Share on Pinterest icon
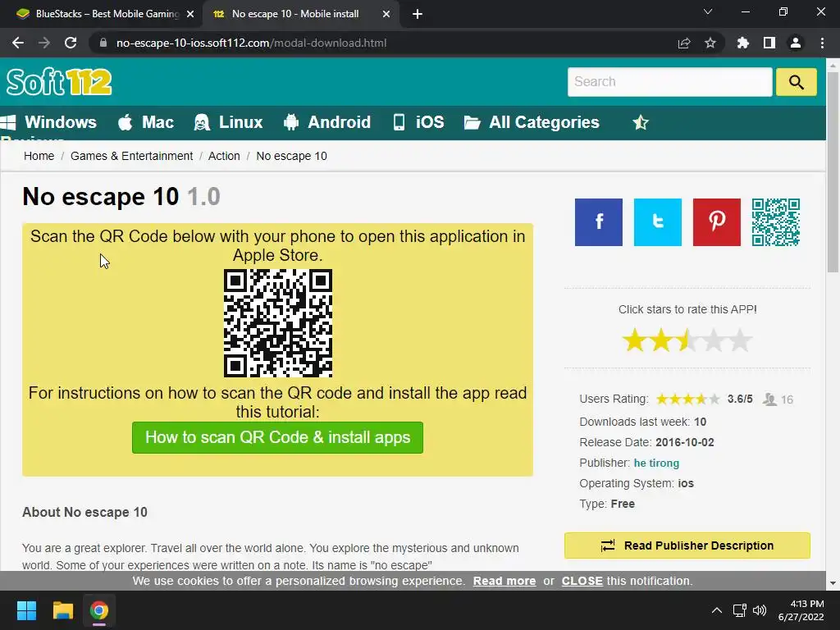The image size is (840, 630). pyautogui.click(x=716, y=222)
